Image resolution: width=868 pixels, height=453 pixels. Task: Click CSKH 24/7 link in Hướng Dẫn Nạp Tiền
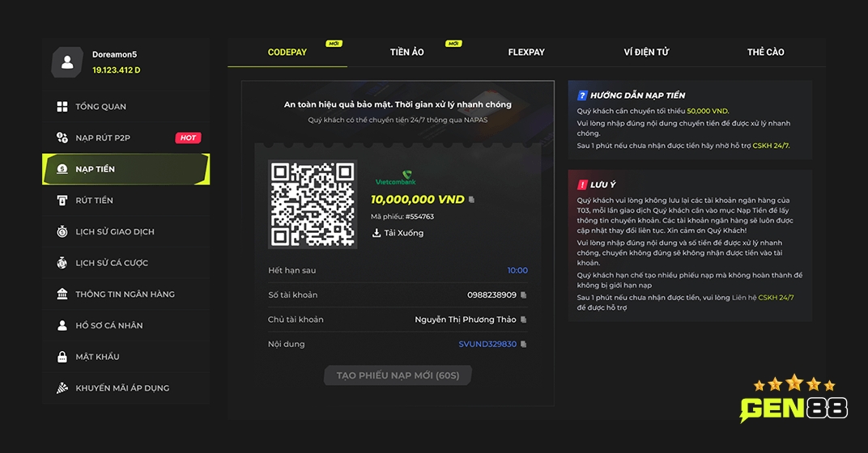(x=771, y=146)
